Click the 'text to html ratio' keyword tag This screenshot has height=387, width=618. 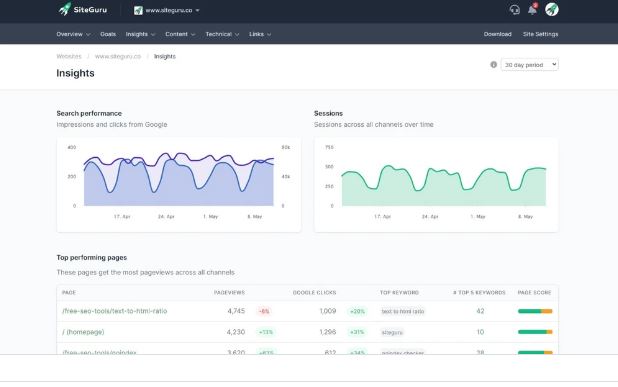402,311
